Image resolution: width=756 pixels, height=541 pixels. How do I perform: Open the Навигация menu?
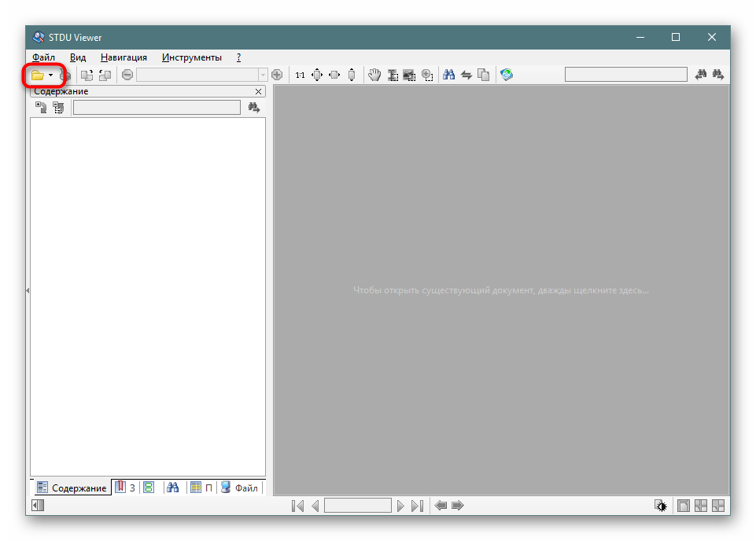click(x=124, y=57)
